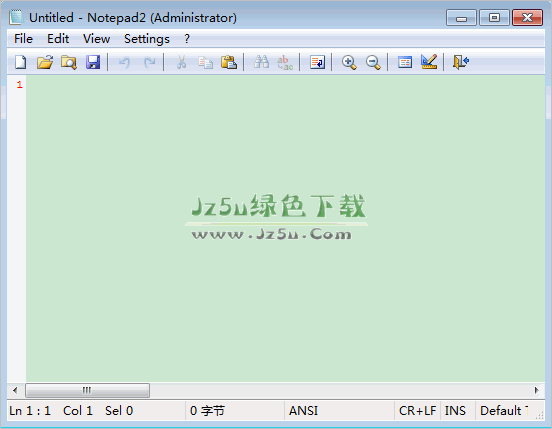Click the Notepad2 title bar app icon

coord(16,17)
